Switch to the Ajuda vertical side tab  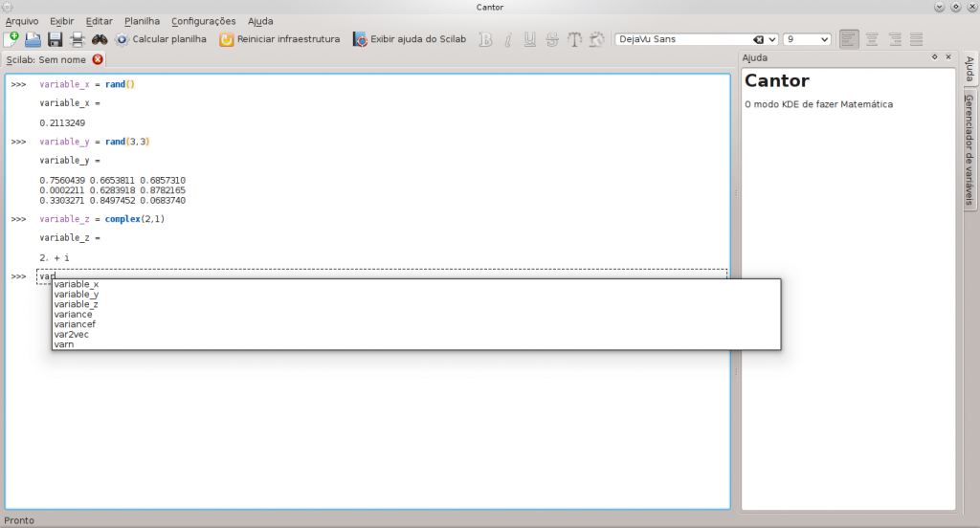click(970, 69)
